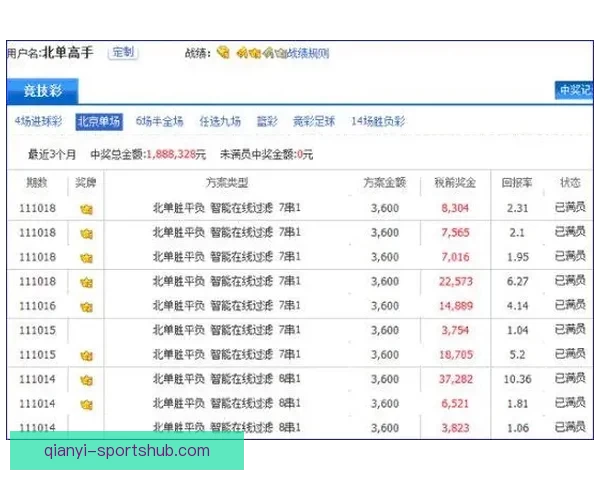Viewport: 600px width, 480px height.
Task: Click the 奖牌 column header
Action: coord(85,183)
